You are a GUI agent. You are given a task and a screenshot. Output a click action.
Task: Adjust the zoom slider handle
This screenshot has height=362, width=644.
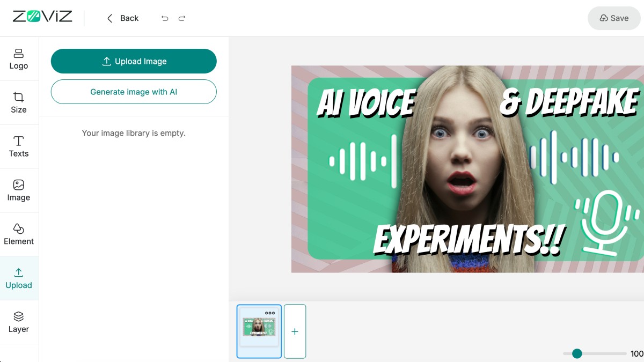point(577,353)
